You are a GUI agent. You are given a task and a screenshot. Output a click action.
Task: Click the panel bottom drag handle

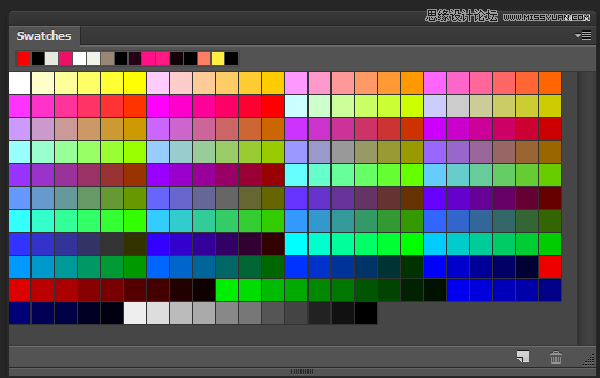(302, 371)
